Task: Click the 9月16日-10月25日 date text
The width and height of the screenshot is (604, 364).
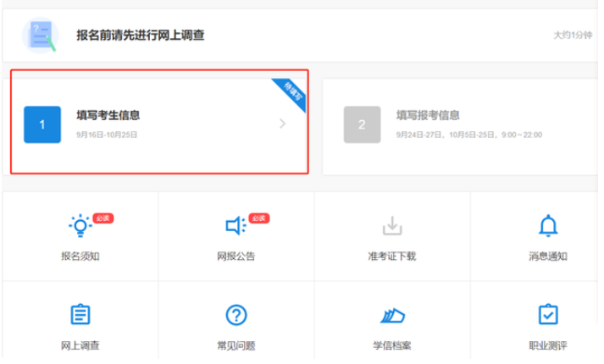Action: tap(107, 135)
